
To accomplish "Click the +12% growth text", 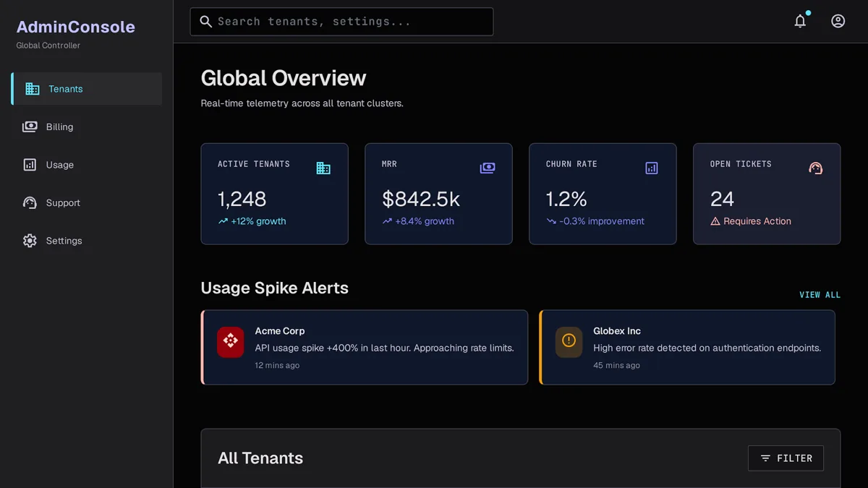I will (258, 221).
